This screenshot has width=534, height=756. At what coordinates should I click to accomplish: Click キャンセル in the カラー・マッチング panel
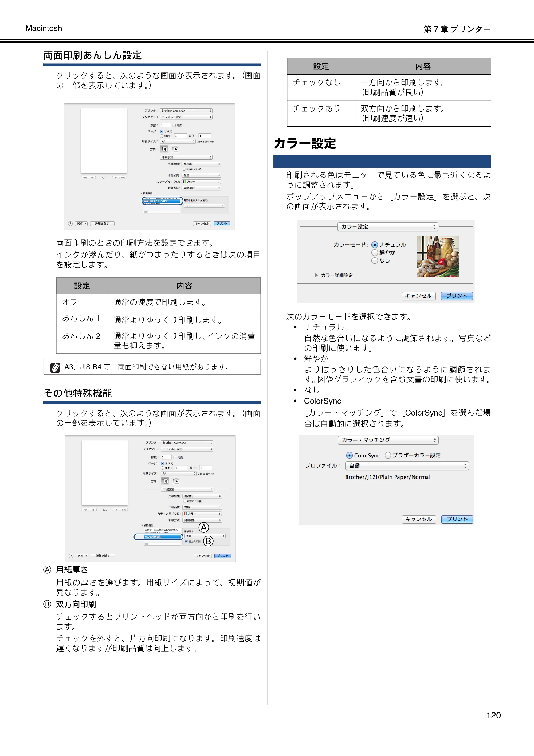pyautogui.click(x=419, y=519)
